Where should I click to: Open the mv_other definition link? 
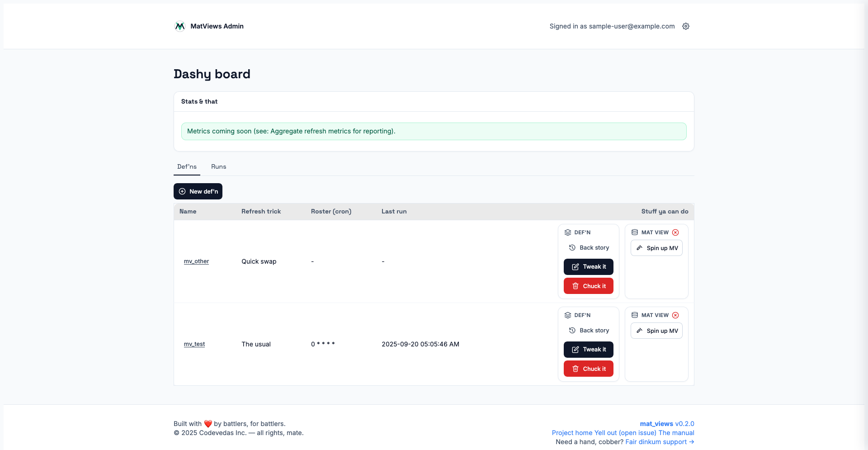coord(196,261)
